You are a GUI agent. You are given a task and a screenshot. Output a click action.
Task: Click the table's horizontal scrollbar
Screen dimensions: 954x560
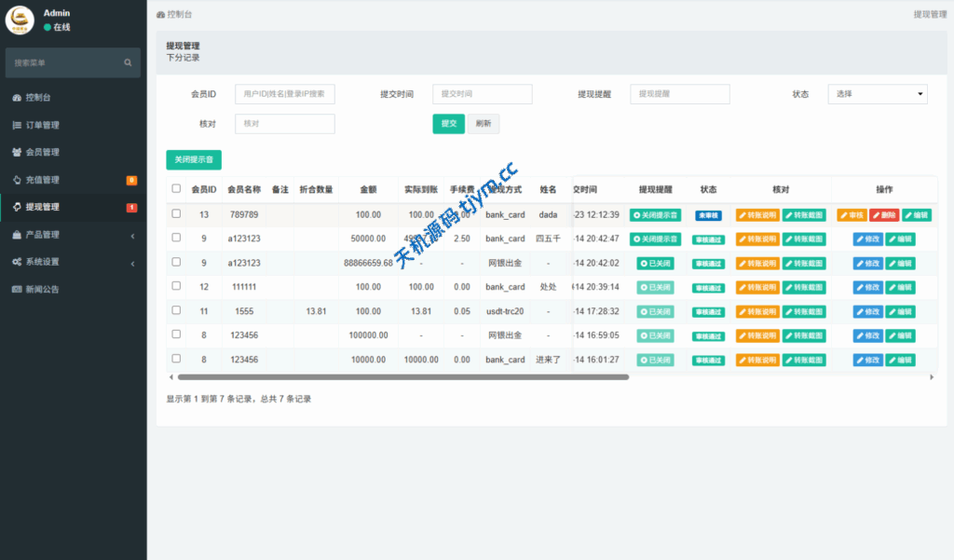402,377
